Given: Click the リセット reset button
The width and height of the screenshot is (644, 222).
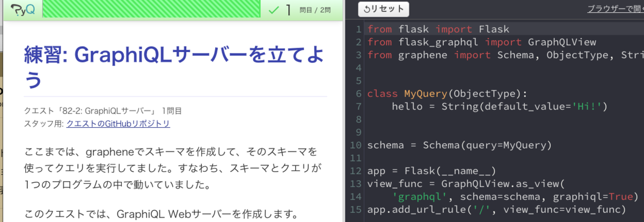Looking at the screenshot, I should click(383, 9).
